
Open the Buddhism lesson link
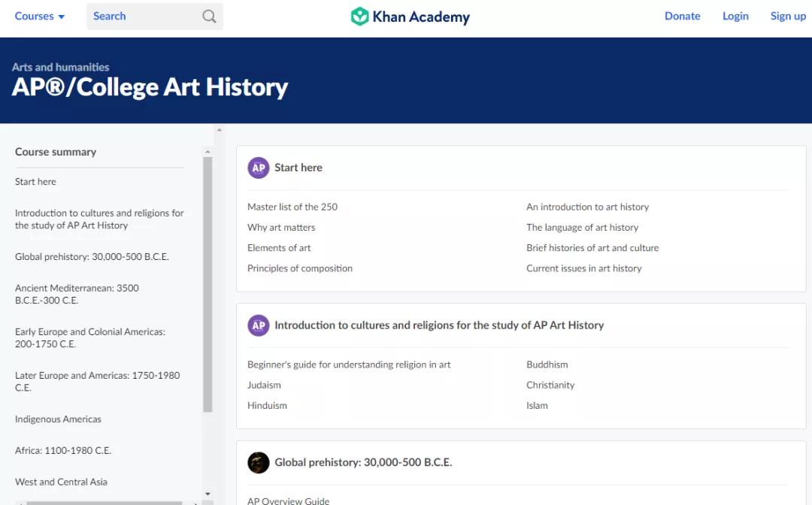[x=547, y=364]
